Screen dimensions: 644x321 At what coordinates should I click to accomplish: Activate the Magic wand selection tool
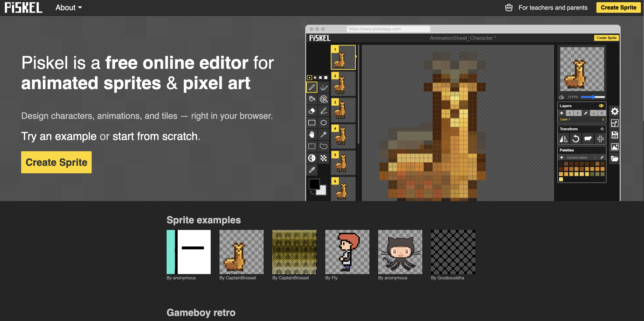[x=324, y=134]
